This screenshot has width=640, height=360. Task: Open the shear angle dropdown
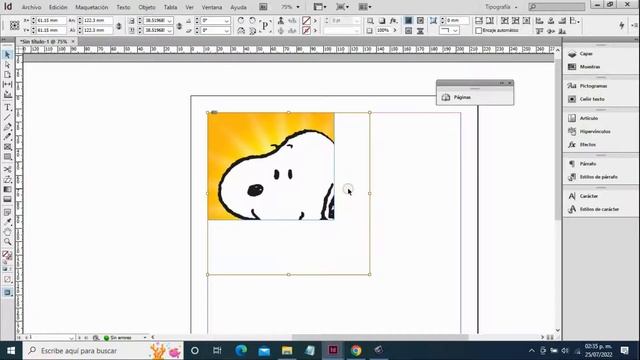(227, 31)
